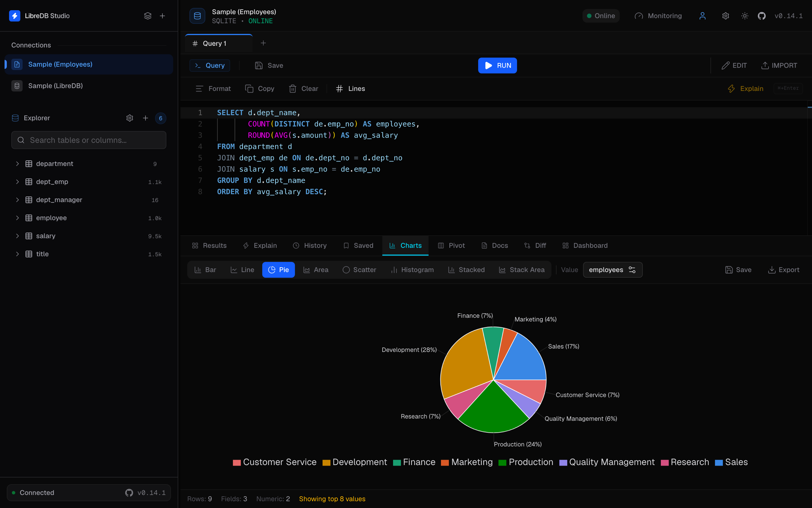Click GitHub icon in bottom status bar
Image resolution: width=812 pixels, height=508 pixels.
129,493
